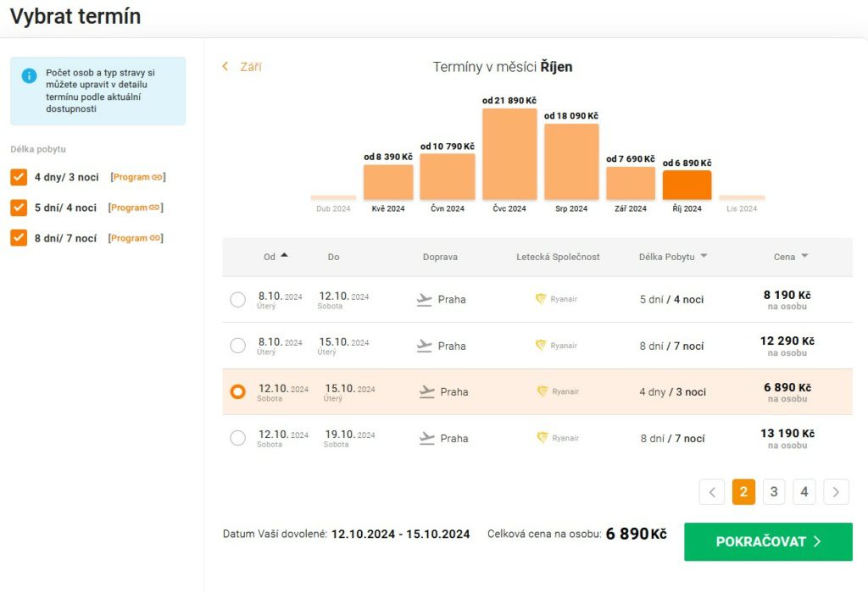Click the left chevron beside Září
Viewport: 868px width, 593px height.
pos(225,66)
